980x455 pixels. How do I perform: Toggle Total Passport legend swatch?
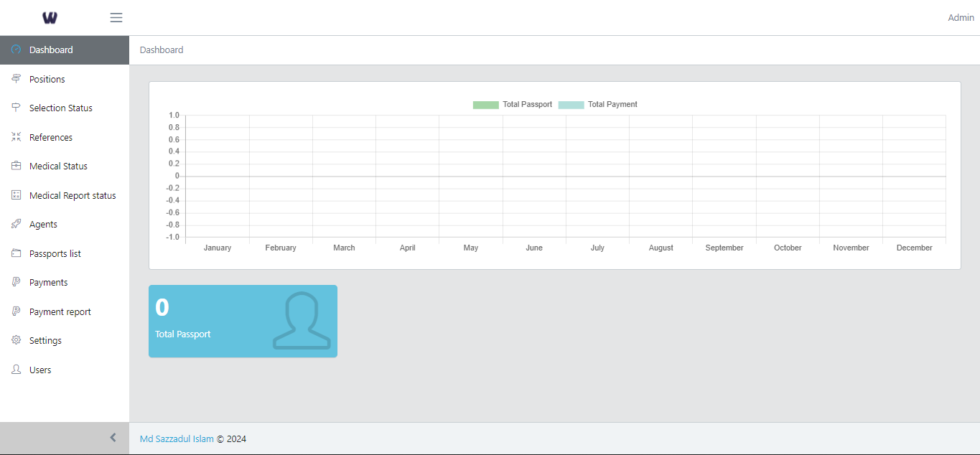(485, 105)
